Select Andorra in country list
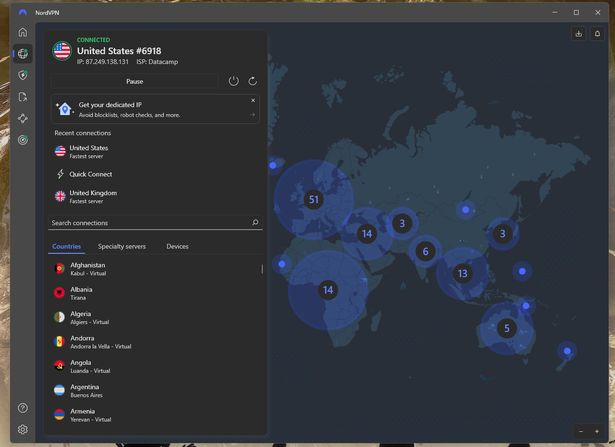The height and width of the screenshot is (447, 615). (155, 342)
